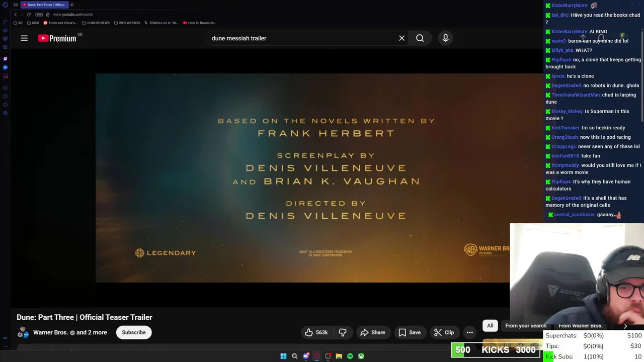Create a clip with the Clip button
Viewport: 644px width, 362px height.
pyautogui.click(x=444, y=332)
